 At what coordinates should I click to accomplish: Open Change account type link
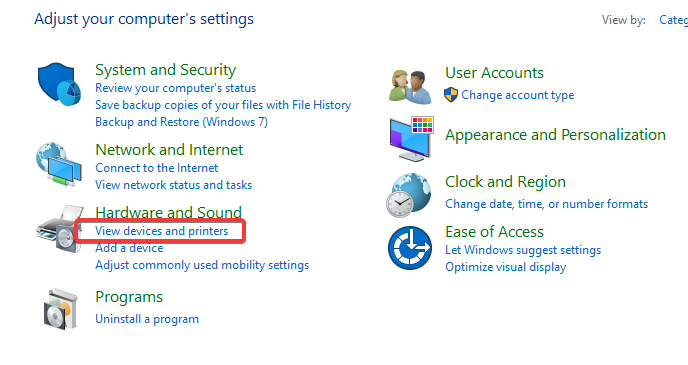(x=517, y=95)
